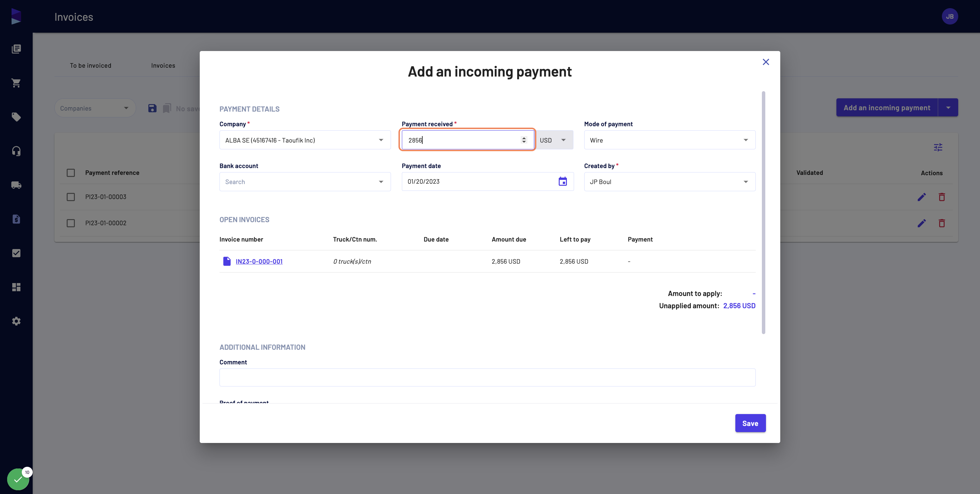Image resolution: width=980 pixels, height=494 pixels.
Task: Open the USD currency dropdown
Action: point(554,140)
